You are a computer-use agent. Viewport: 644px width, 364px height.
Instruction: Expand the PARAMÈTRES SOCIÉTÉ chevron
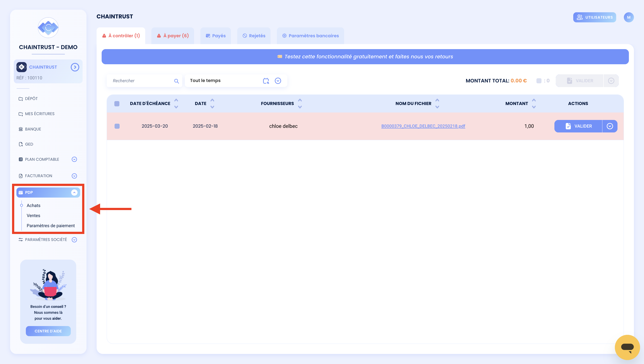click(74, 240)
